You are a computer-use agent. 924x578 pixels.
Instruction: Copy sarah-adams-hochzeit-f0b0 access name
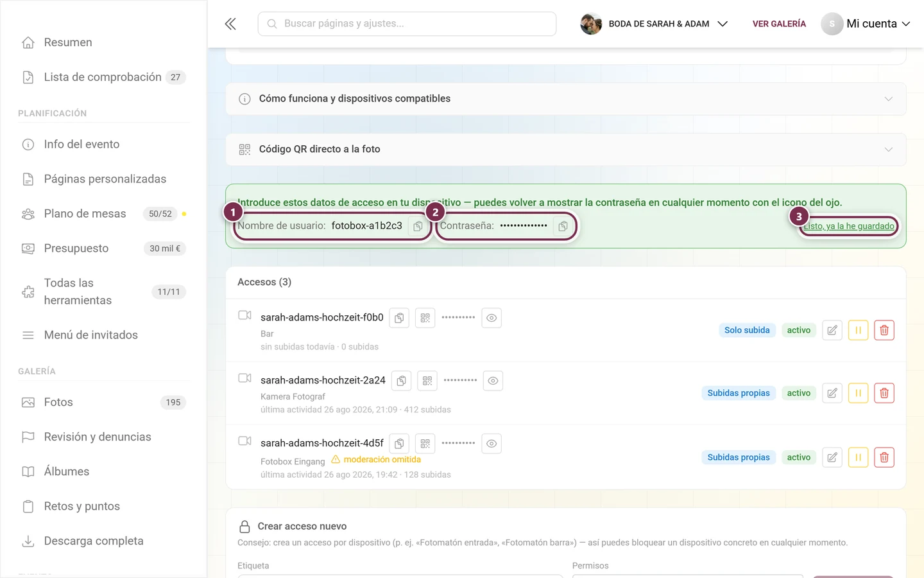click(x=399, y=318)
